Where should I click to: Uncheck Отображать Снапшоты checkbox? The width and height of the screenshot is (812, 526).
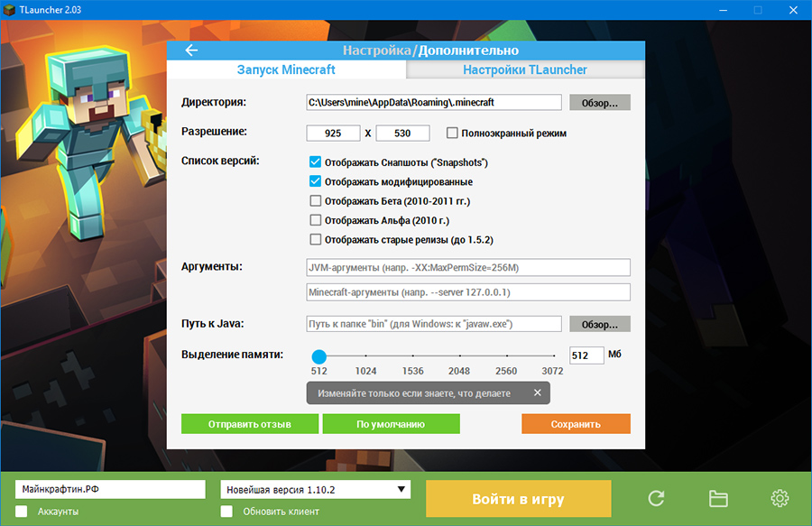[x=315, y=162]
